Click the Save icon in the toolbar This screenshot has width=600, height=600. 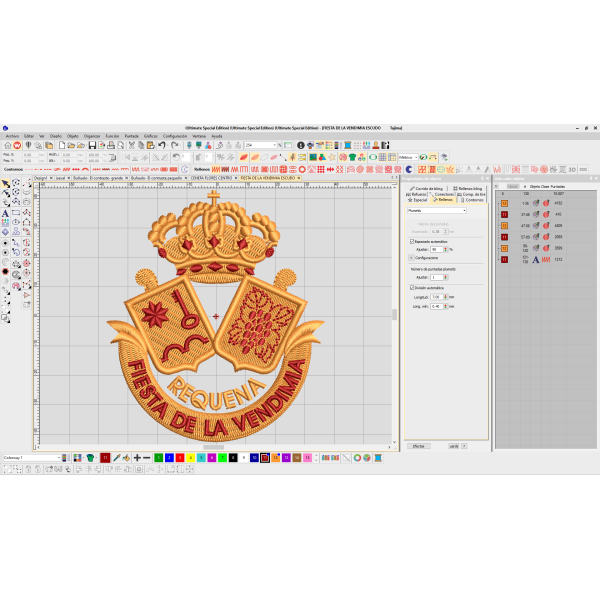tap(92, 145)
